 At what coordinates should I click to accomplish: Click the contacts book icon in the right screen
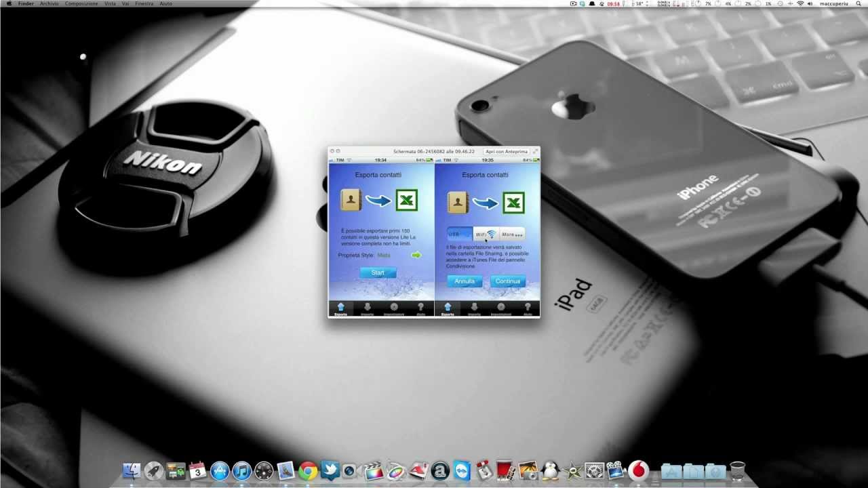coord(458,202)
